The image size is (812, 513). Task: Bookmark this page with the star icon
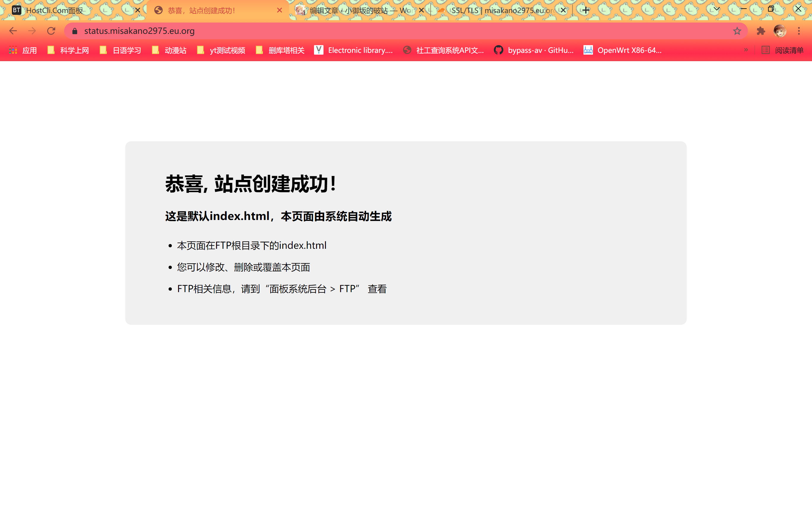click(737, 31)
